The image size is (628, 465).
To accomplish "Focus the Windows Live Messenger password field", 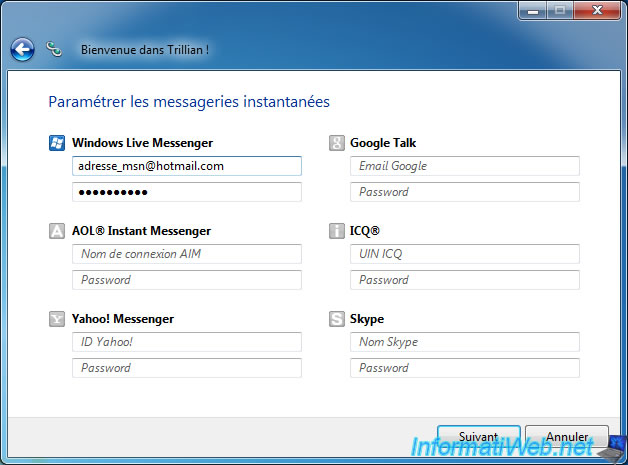I will pyautogui.click(x=187, y=192).
